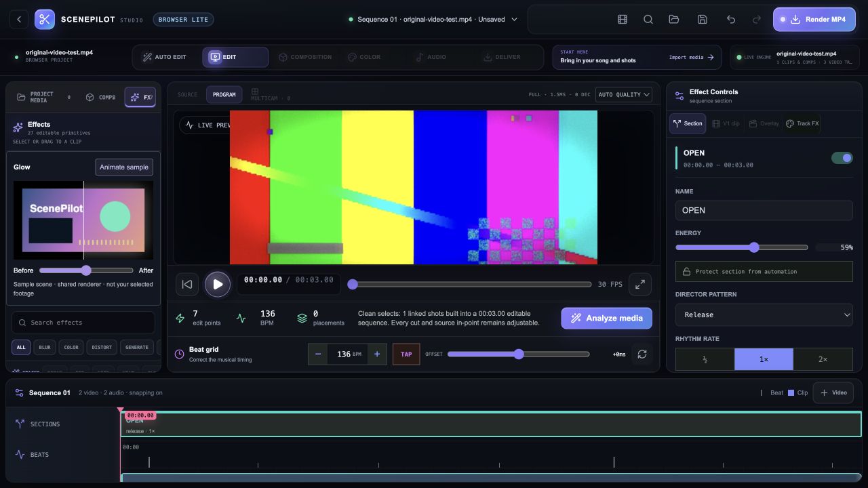Enable Protect section from automation

pyautogui.click(x=764, y=271)
